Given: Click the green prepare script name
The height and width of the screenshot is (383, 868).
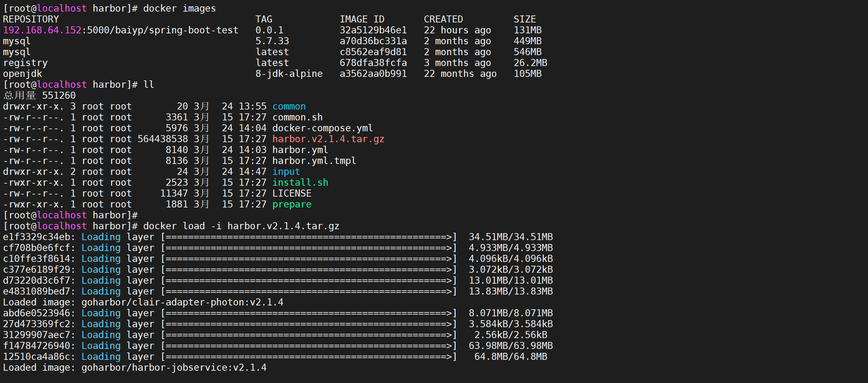Looking at the screenshot, I should 292,204.
